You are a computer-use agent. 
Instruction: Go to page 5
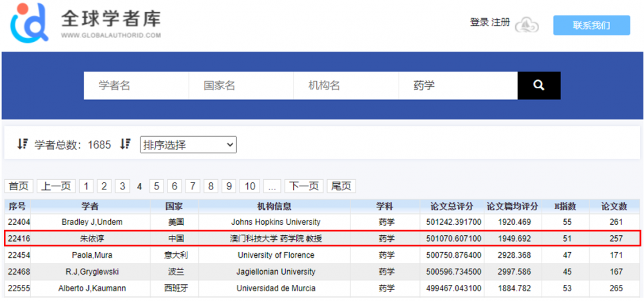tap(156, 186)
